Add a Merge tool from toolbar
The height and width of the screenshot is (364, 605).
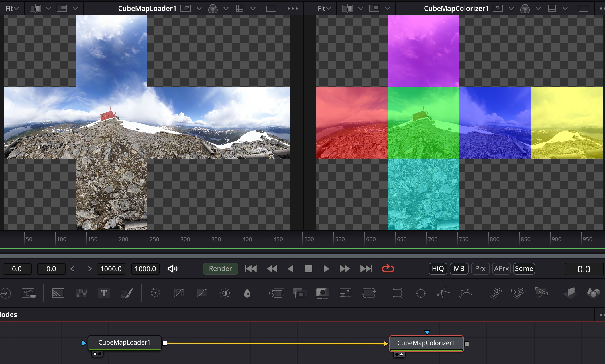pos(276,293)
